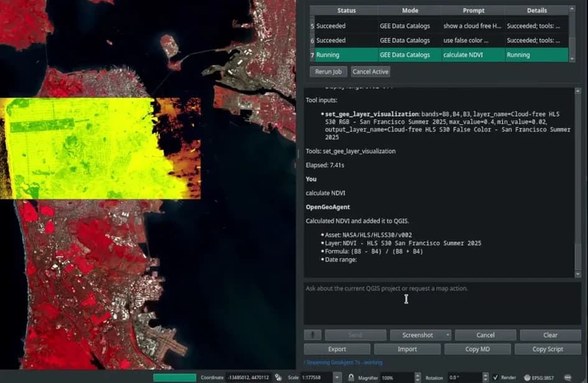Select the Running calculate NDVI job row

click(441, 55)
